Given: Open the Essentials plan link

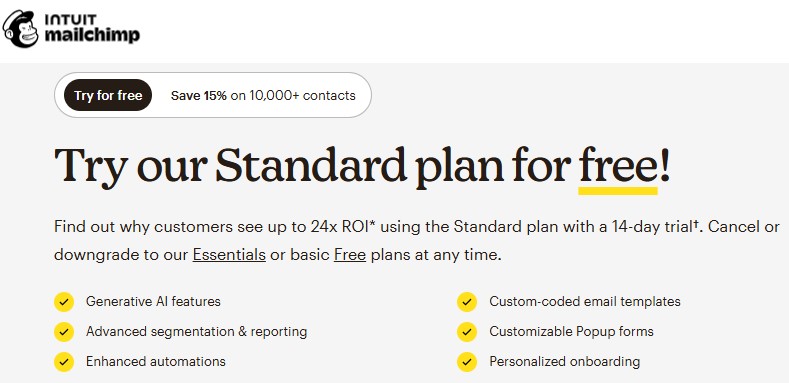Looking at the screenshot, I should tap(229, 255).
